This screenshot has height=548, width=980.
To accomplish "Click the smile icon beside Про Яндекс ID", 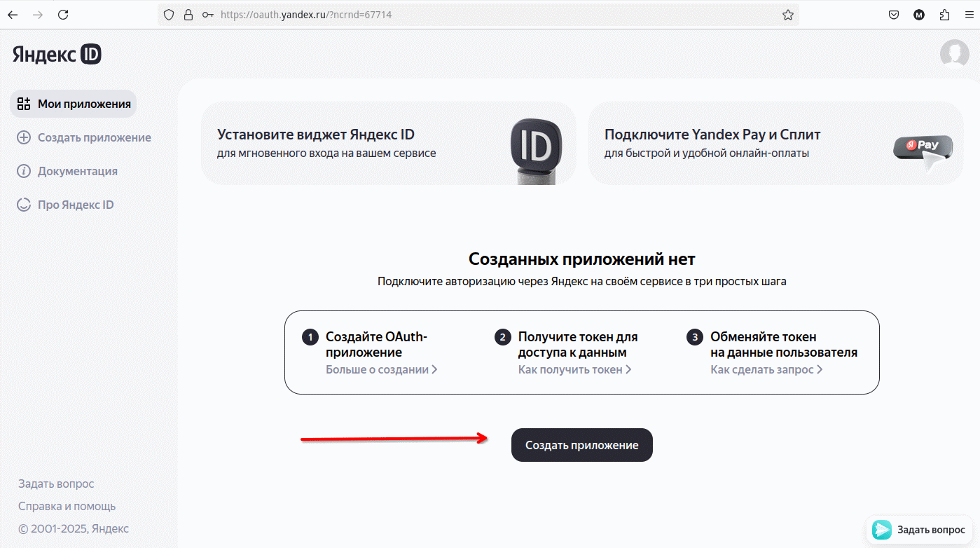I will coord(24,205).
